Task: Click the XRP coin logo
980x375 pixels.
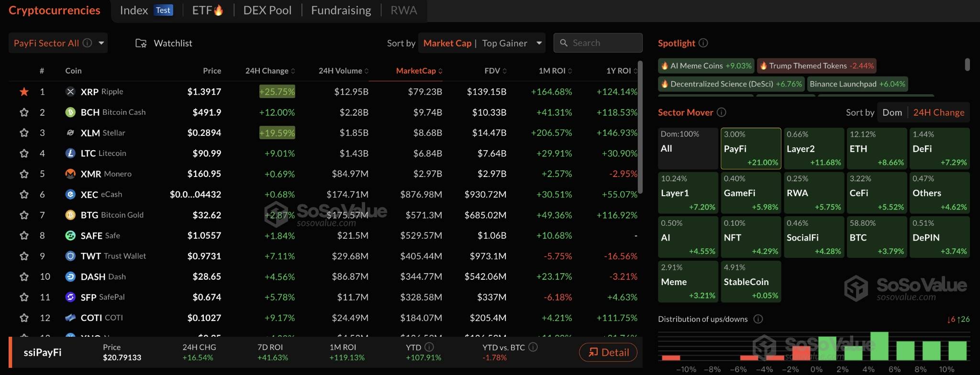Action: pyautogui.click(x=70, y=91)
